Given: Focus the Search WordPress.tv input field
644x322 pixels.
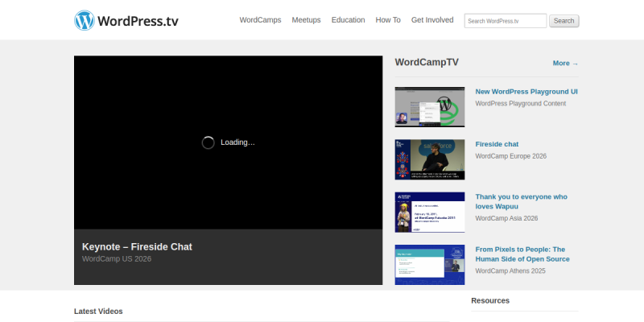Looking at the screenshot, I should [506, 21].
